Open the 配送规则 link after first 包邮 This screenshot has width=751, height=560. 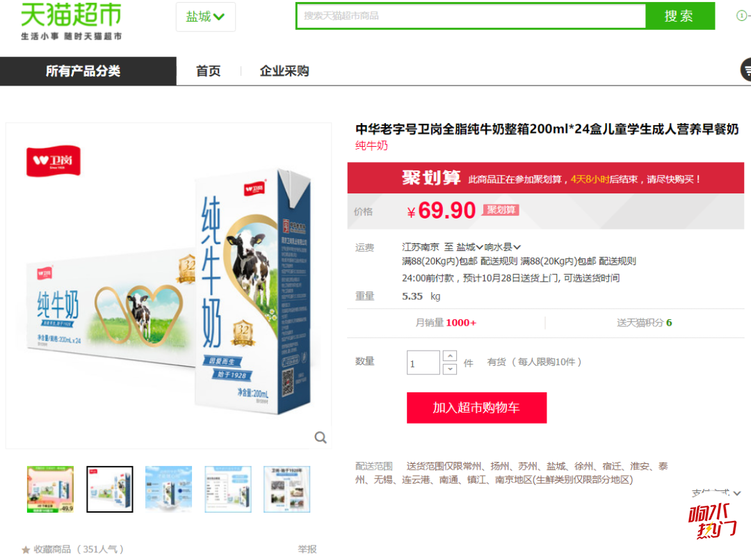coord(499,261)
